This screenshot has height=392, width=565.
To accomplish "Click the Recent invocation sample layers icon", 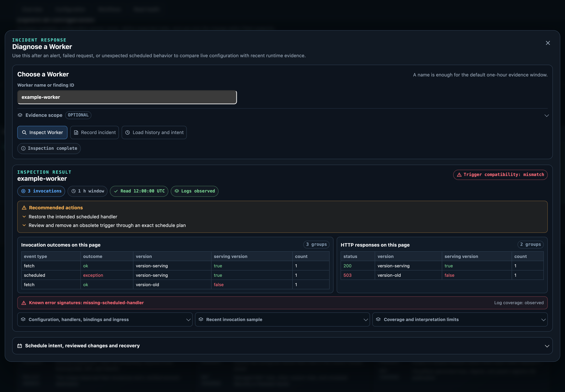I will [201, 319].
